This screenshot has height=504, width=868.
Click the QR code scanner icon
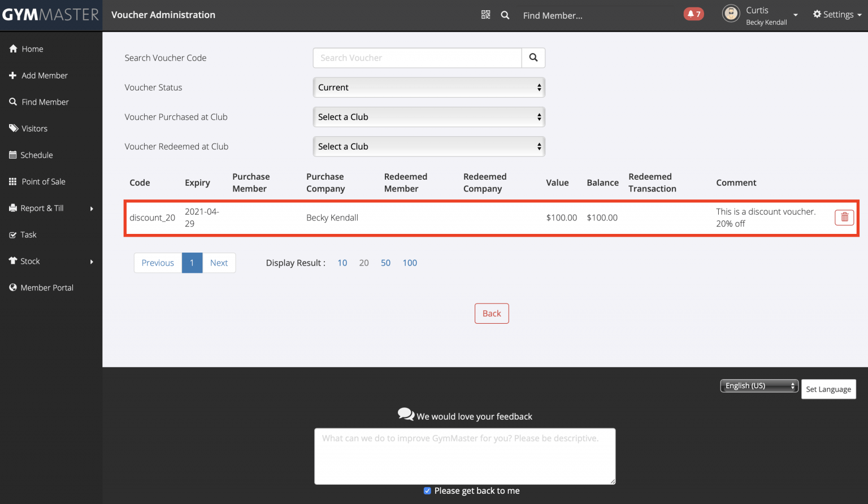485,15
